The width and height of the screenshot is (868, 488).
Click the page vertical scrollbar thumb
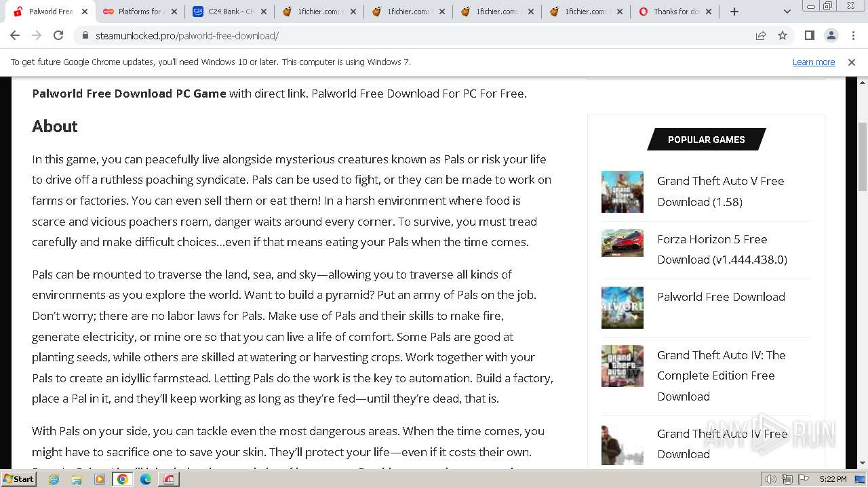[863, 157]
